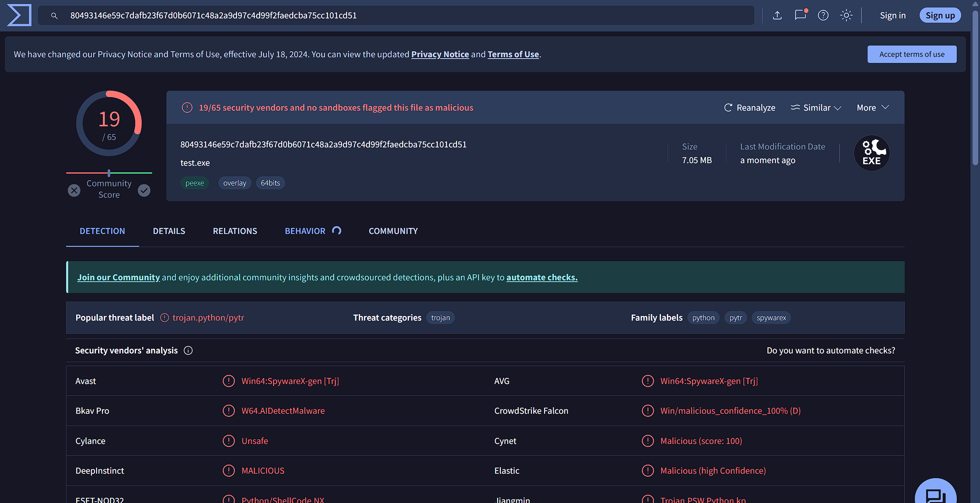Image resolution: width=980 pixels, height=503 pixels.
Task: Click the Unsafe detection result
Action: [255, 441]
